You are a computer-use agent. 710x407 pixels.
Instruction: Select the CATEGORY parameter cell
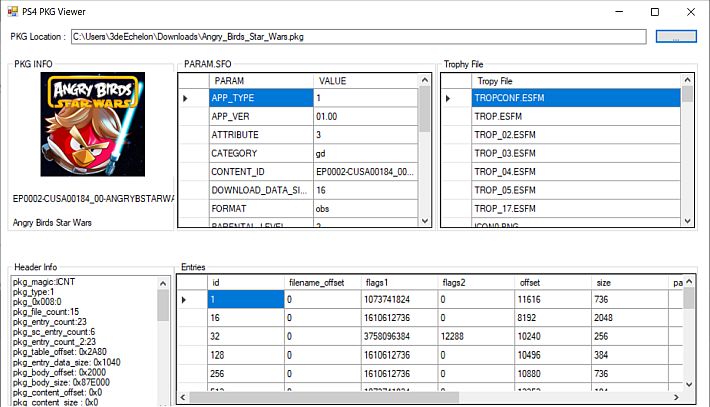[261, 153]
